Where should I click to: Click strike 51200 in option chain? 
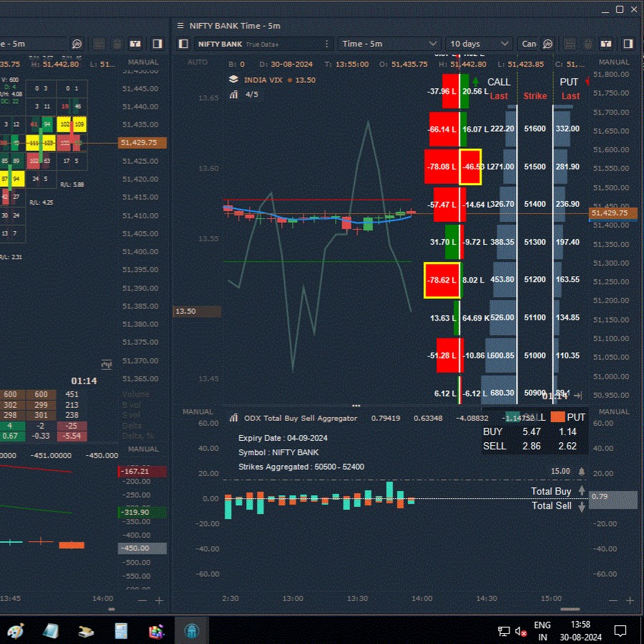click(x=535, y=280)
